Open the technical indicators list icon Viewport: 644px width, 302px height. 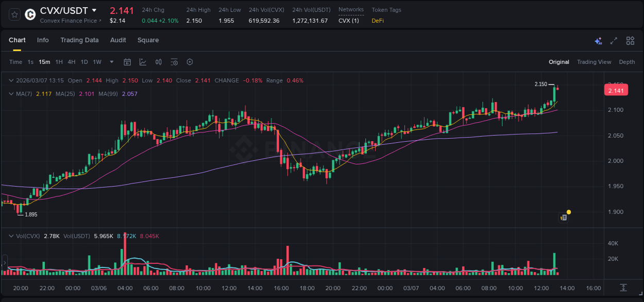click(174, 61)
